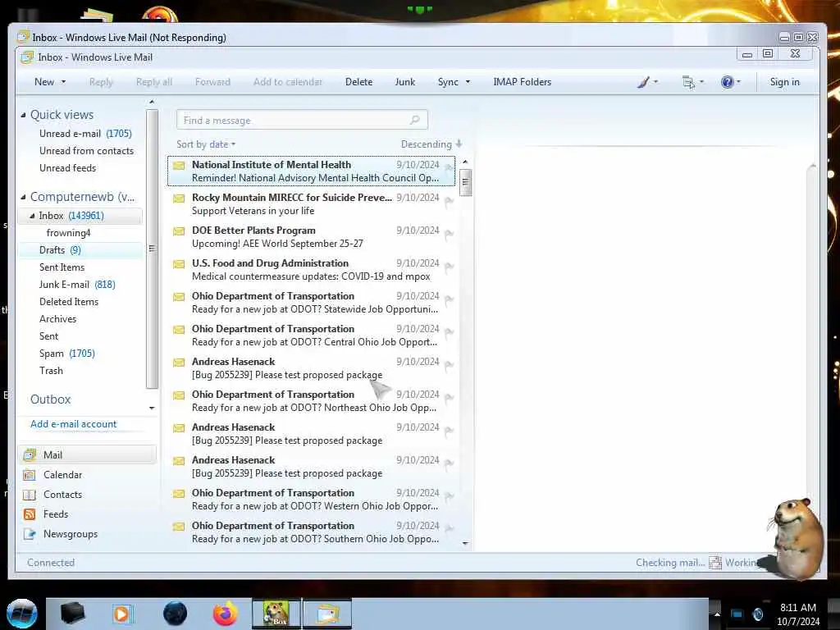Click envelope icon of National Institute of Mental Health
The image size is (840, 630).
click(179, 165)
